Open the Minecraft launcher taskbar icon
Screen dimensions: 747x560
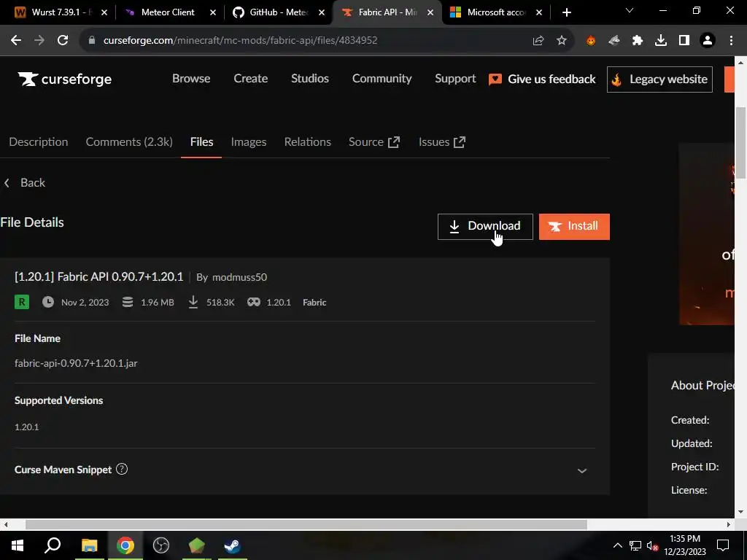pyautogui.click(x=197, y=545)
